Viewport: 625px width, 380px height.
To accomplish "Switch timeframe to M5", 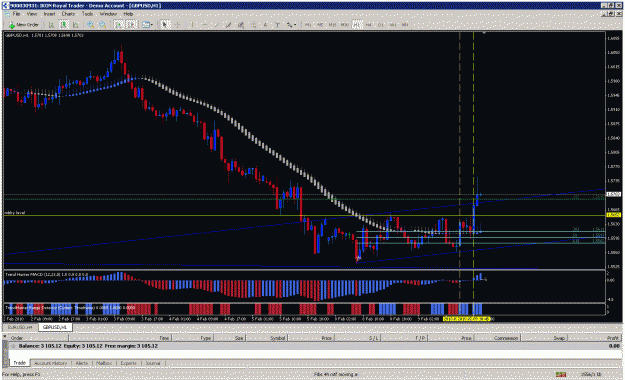I will [x=320, y=25].
